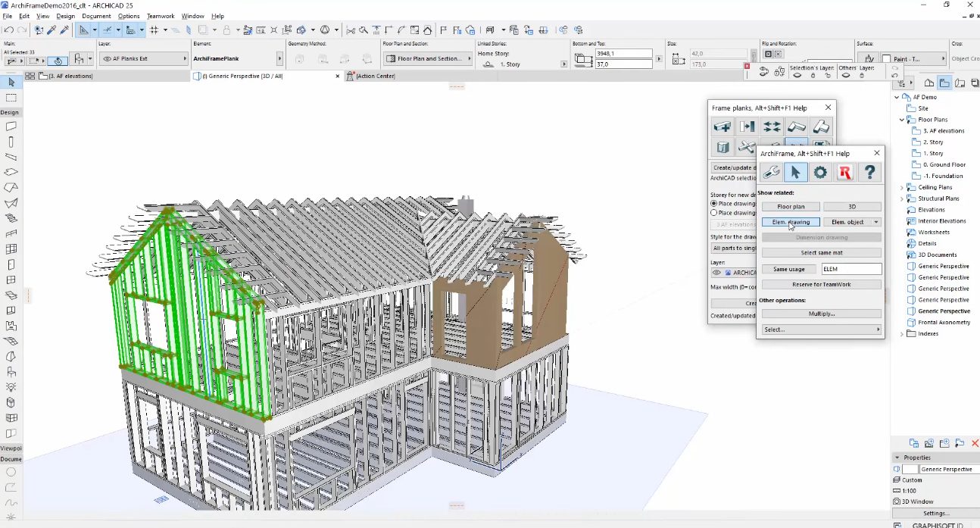Click the Multiply... button
This screenshot has width=980, height=528.
[822, 314]
